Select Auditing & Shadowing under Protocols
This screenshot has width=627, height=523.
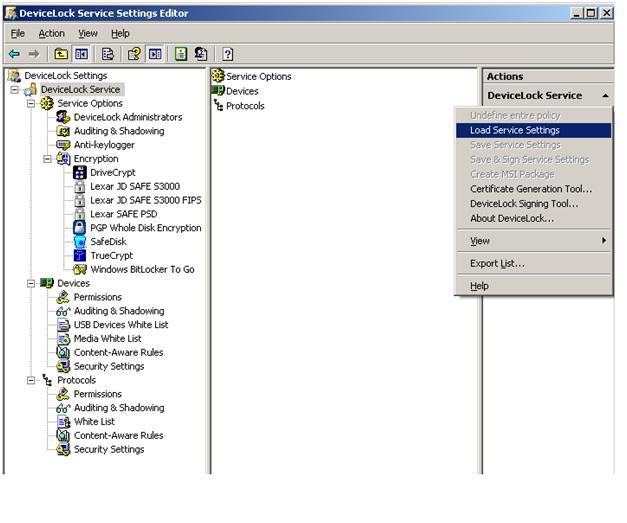pyautogui.click(x=119, y=408)
